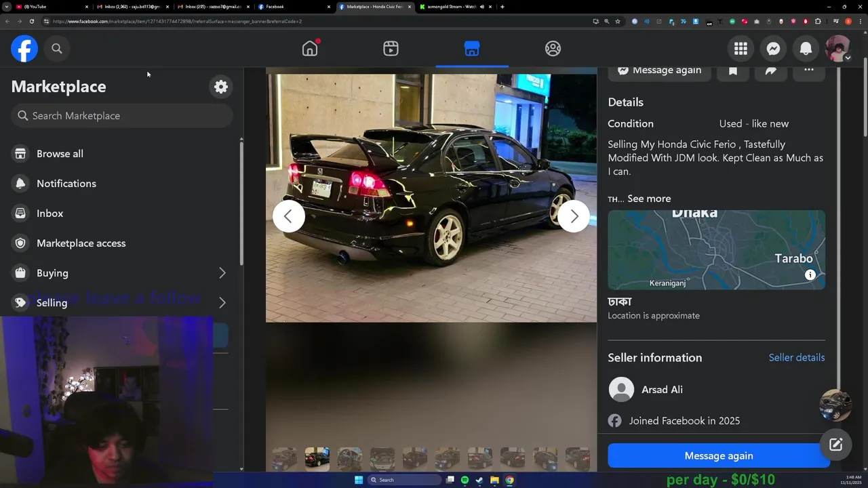Click the Facebook logo icon
Image resolution: width=868 pixels, height=488 pixels.
(x=24, y=49)
